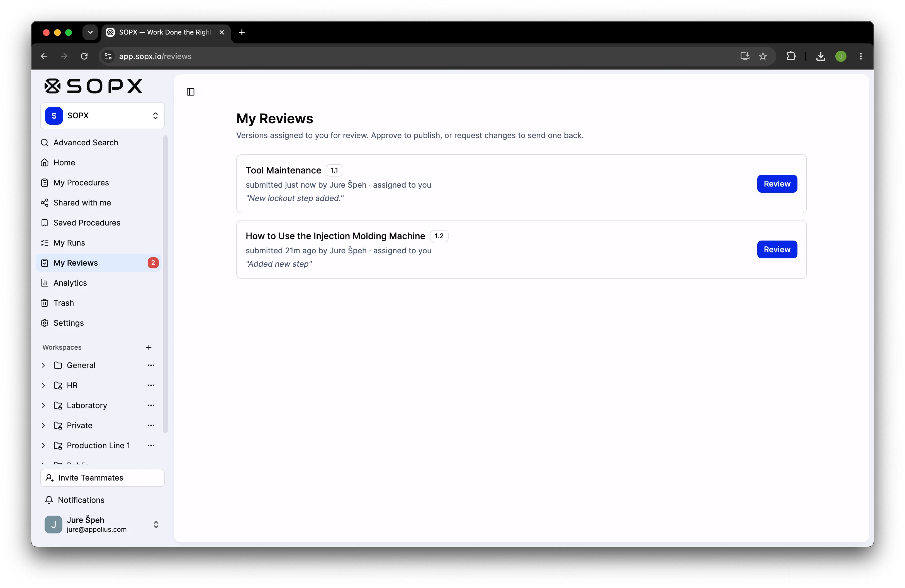Bookmark this page with star icon

[763, 56]
